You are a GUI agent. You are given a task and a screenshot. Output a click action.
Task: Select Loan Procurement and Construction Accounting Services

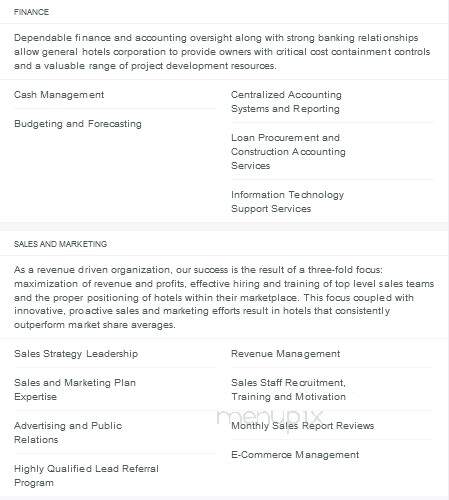point(288,152)
